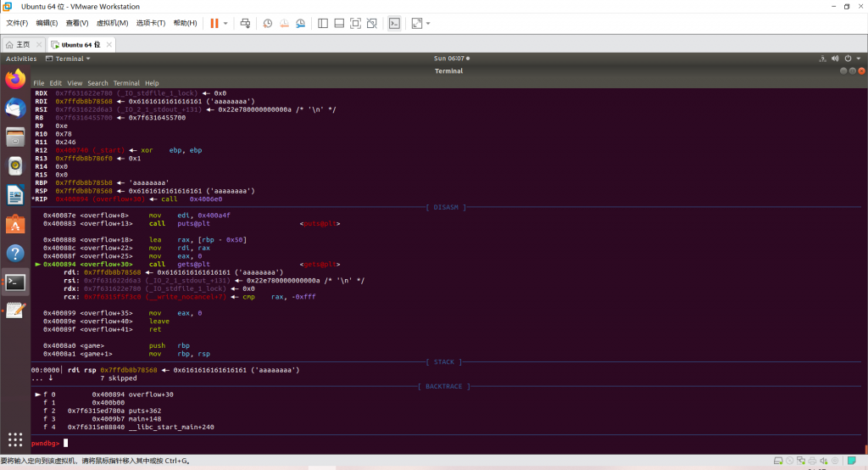This screenshot has height=470, width=868.
Task: Click the volume icon in Ubuntu panel
Action: tap(835, 59)
